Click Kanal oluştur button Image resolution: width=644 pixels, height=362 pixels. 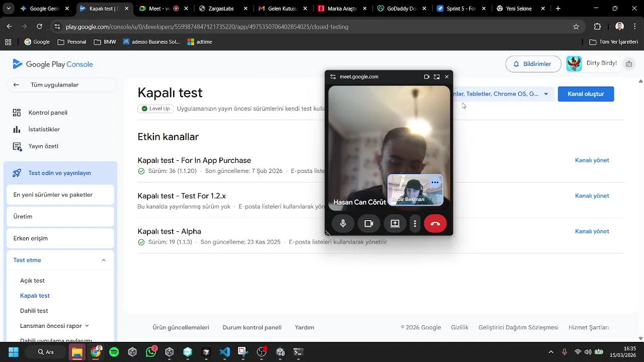point(586,94)
